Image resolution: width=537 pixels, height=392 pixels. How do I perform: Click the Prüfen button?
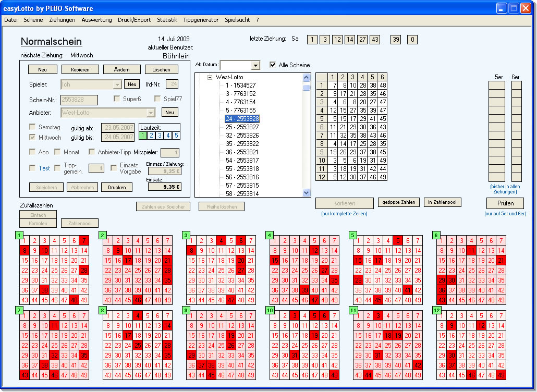505,203
